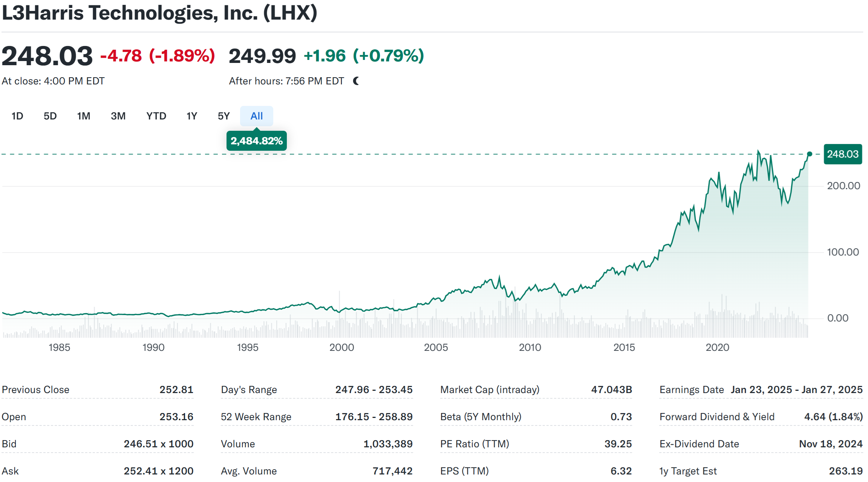
Task: Click the dividend value 4.64 (1.84%)
Action: [834, 417]
